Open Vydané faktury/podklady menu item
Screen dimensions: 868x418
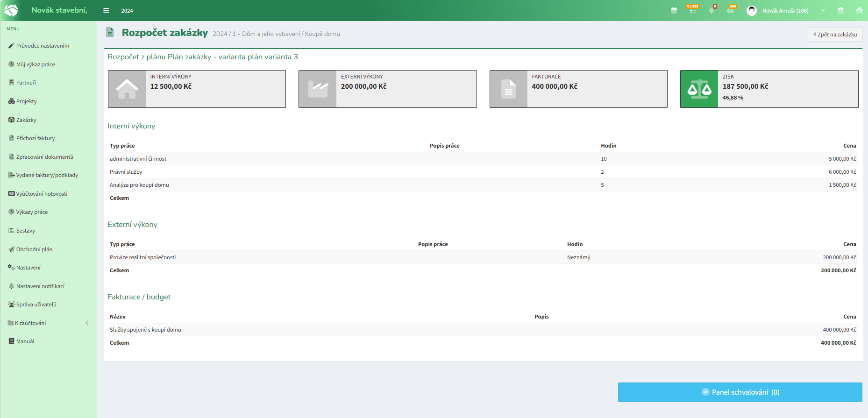(47, 175)
